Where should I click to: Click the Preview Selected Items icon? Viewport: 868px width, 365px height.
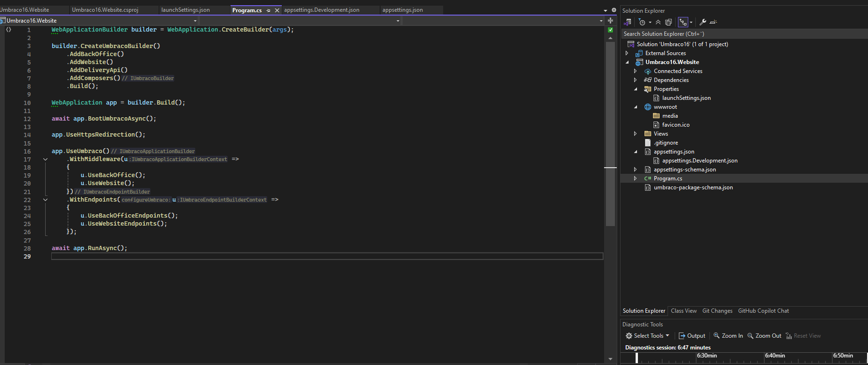coord(713,22)
